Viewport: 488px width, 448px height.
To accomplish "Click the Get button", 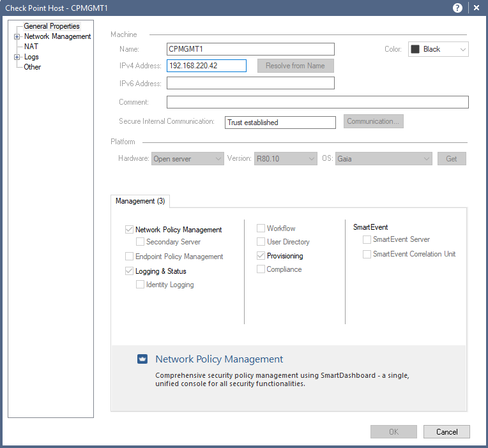I will pyautogui.click(x=452, y=158).
